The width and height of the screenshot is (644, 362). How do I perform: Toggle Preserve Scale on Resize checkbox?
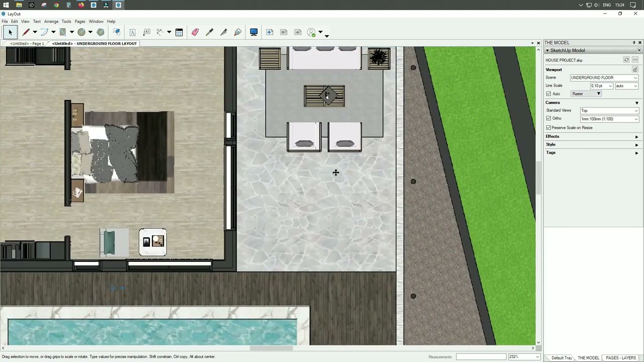coord(549,128)
